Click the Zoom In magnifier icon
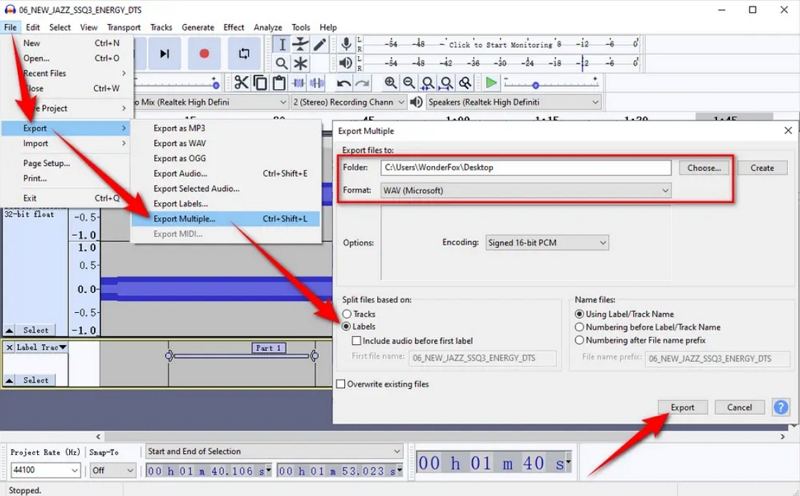 point(390,83)
